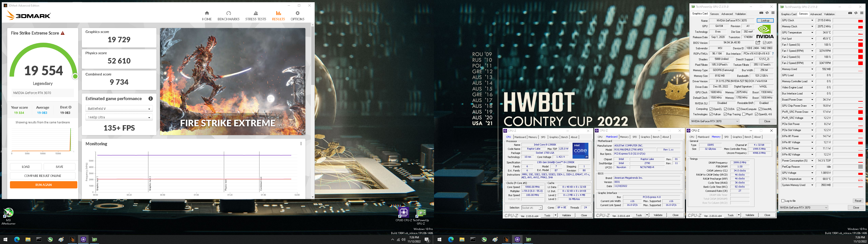The width and height of the screenshot is (868, 244).
Task: Open TechPowerUp GPU-Z desktop shortcut
Action: [421, 216]
